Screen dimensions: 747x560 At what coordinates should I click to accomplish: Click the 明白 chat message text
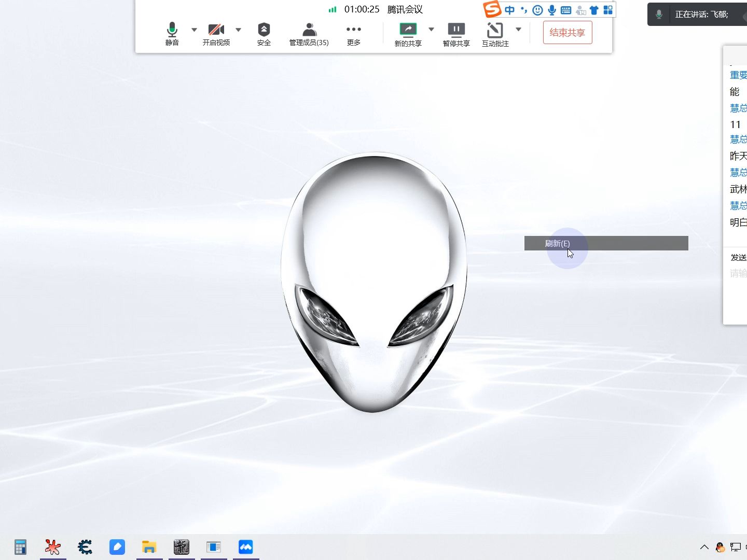pyautogui.click(x=739, y=222)
